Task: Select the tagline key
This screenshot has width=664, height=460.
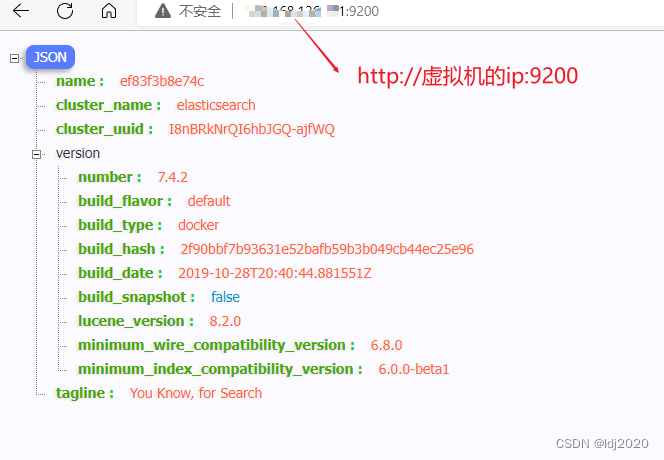Action: click(85, 393)
